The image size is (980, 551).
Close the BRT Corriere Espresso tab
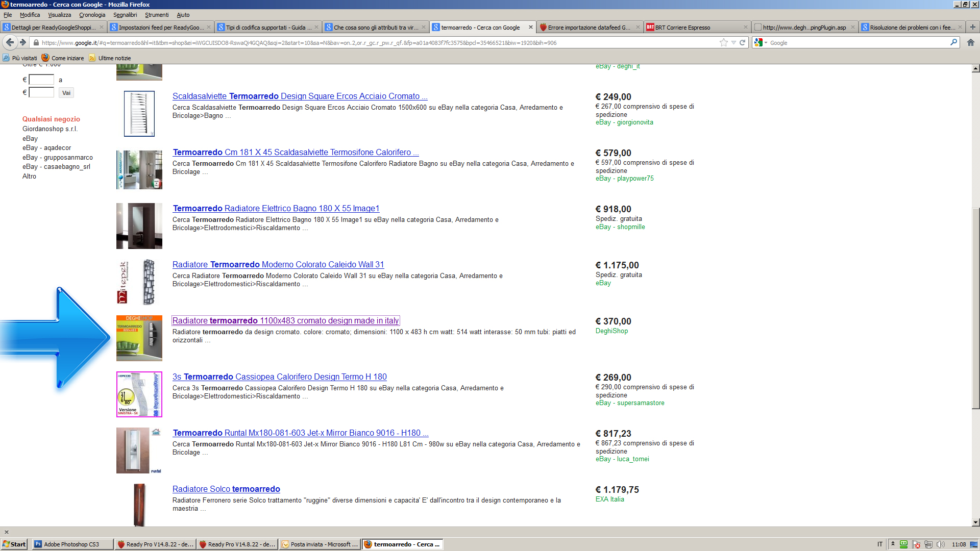[x=745, y=27]
